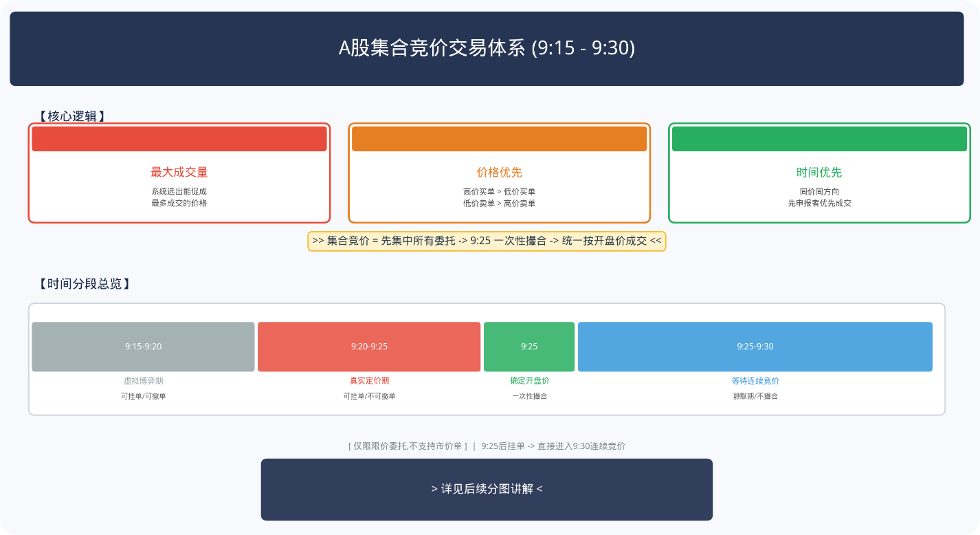Click the note 9:25后挂单 -> 直接进入9:30连续竞价
The width and height of the screenshot is (980, 535).
(554, 446)
